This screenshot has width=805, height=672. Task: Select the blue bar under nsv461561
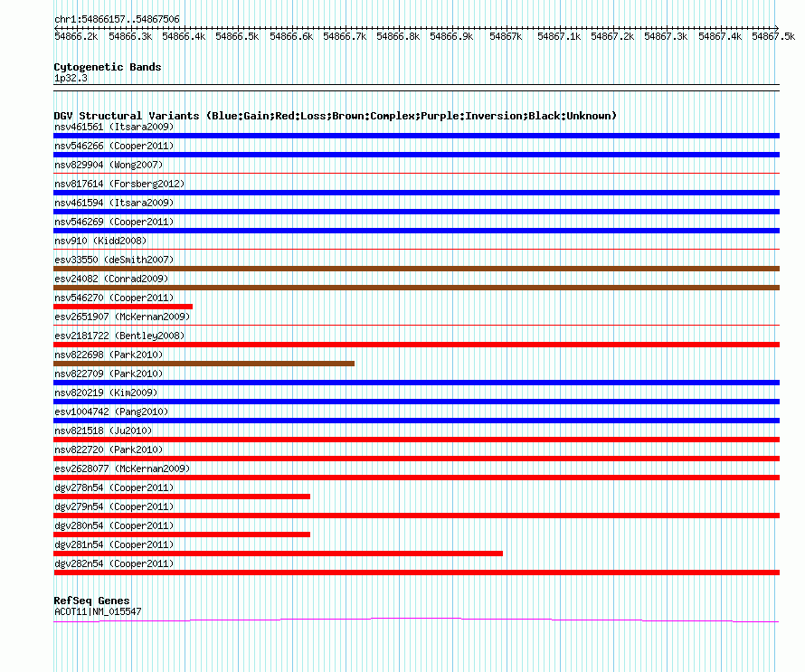pos(416,136)
